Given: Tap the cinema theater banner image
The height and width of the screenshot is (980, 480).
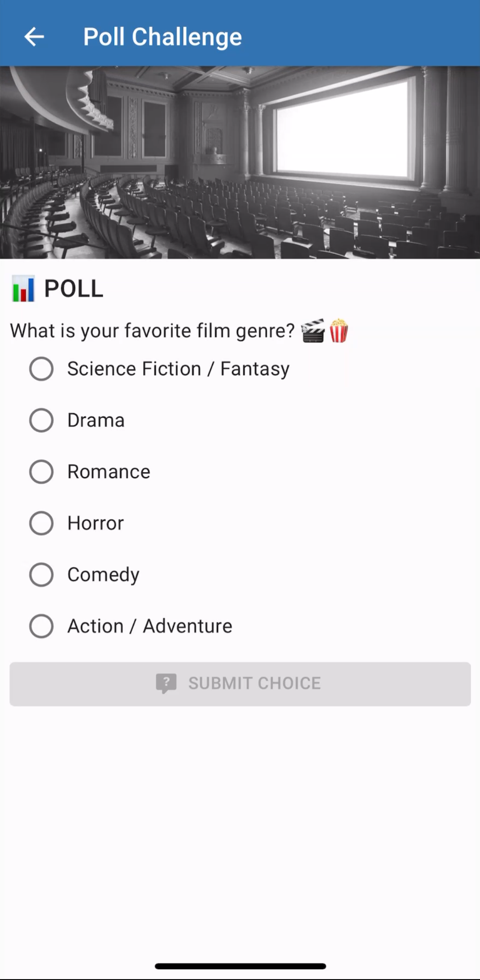Looking at the screenshot, I should (240, 162).
